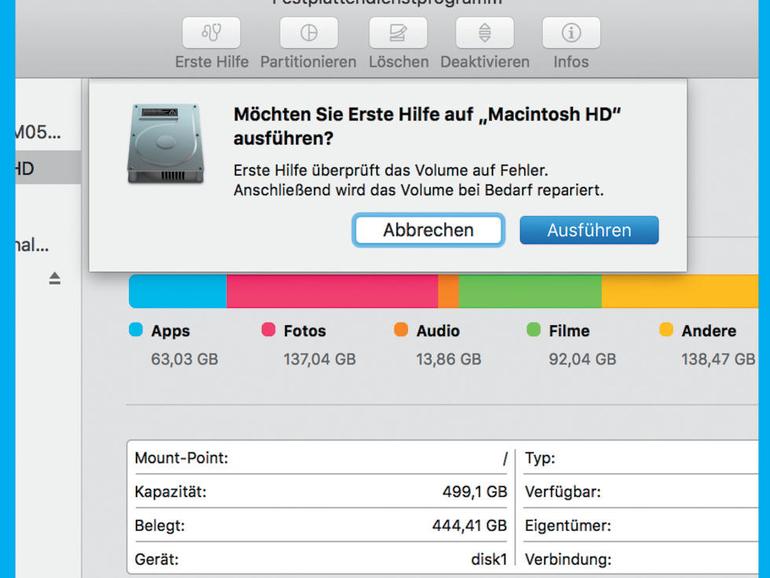Click the eject icon in the sidebar

(55, 278)
